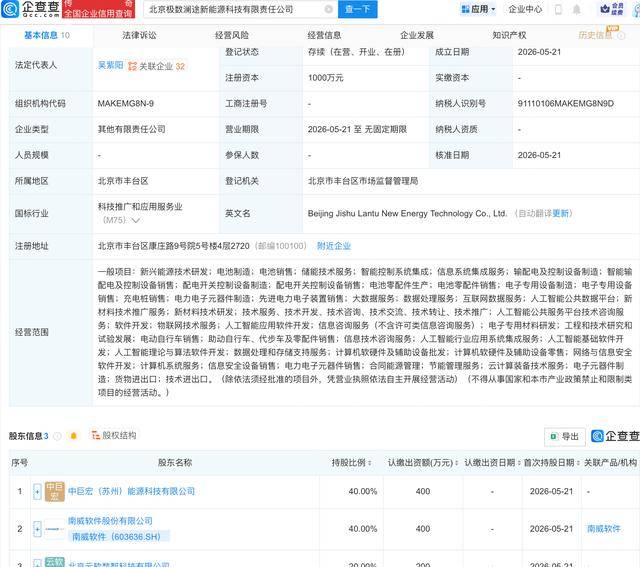Image resolution: width=640 pixels, height=567 pixels.
Task: Click registered capital 1000万元 value
Action: [325, 78]
